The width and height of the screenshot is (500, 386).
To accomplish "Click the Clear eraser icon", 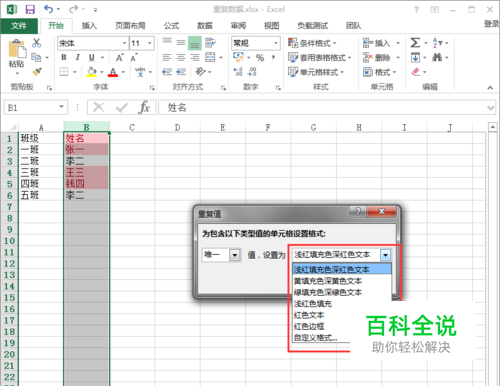I will (415, 72).
